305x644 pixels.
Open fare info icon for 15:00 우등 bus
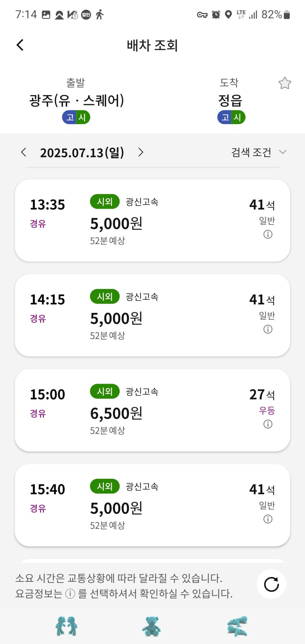[x=268, y=424]
